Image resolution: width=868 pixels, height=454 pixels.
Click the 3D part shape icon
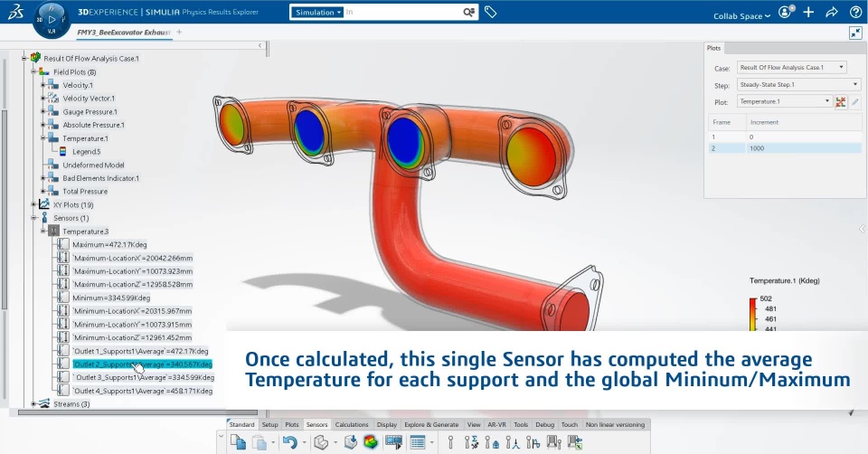(x=320, y=442)
